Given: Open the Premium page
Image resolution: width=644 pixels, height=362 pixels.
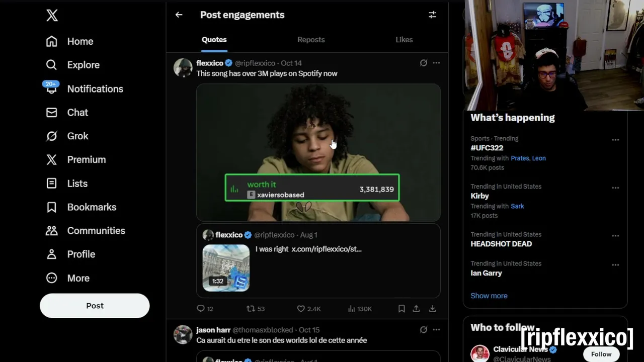Looking at the screenshot, I should (76, 159).
